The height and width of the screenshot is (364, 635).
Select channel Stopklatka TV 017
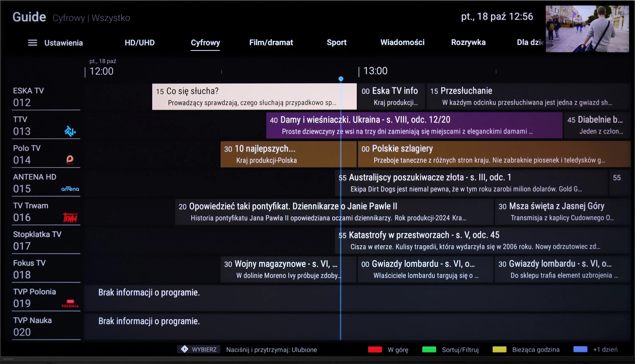point(46,241)
